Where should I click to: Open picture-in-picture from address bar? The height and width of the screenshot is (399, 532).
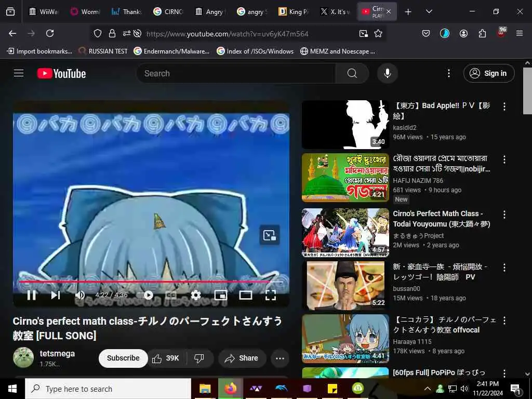363,33
